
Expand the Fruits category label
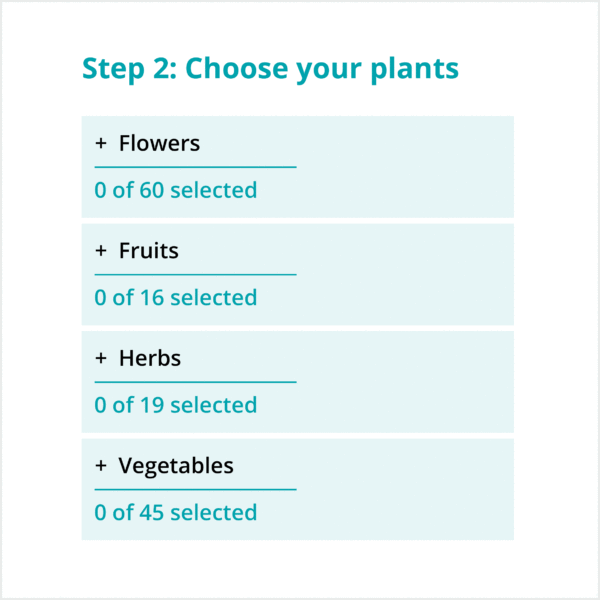click(x=148, y=251)
